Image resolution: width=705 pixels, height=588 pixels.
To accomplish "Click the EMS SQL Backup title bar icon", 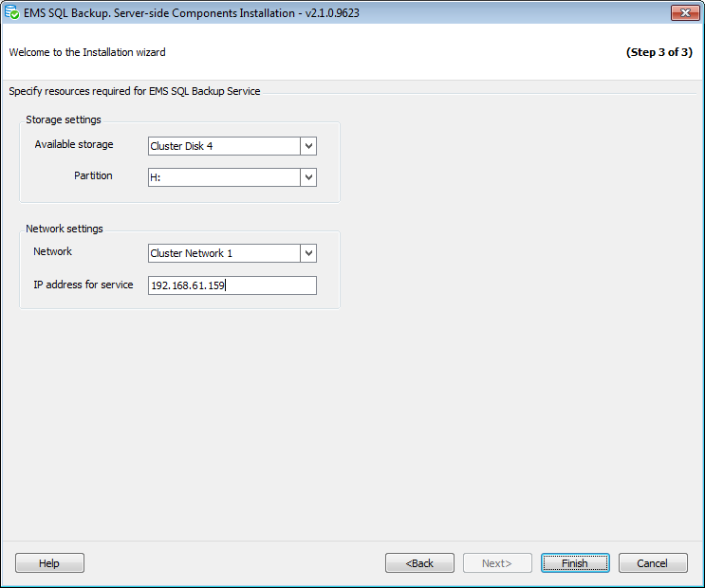I will [11, 12].
